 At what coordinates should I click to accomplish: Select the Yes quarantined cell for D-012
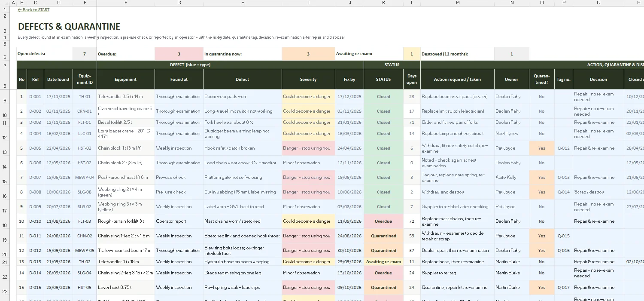542,251
